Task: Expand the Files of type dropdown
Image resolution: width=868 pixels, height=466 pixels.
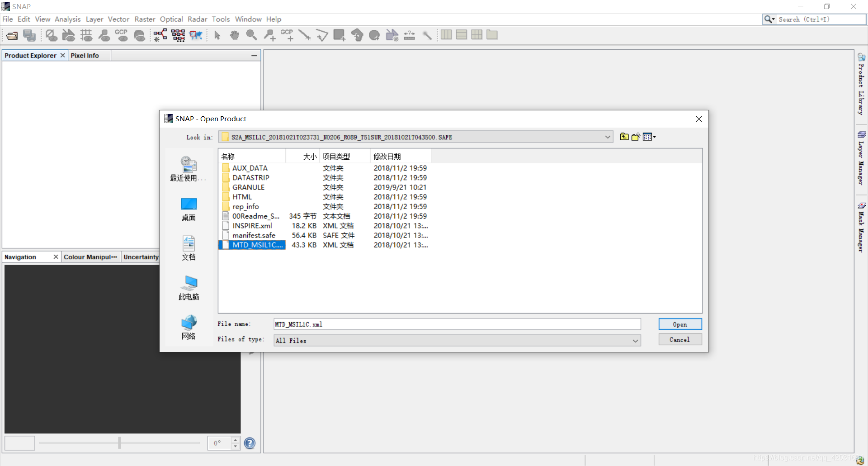Action: coord(635,341)
